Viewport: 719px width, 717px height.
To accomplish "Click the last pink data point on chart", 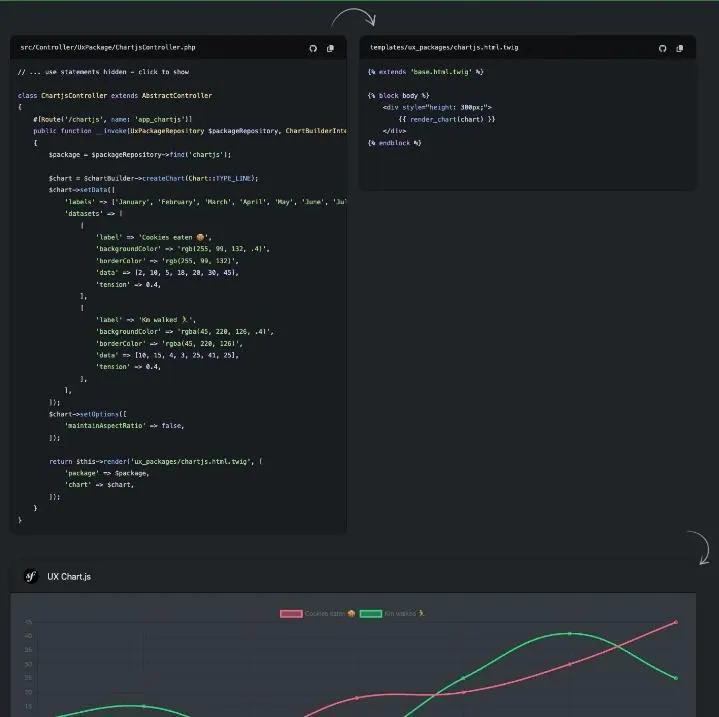I will tap(676, 622).
